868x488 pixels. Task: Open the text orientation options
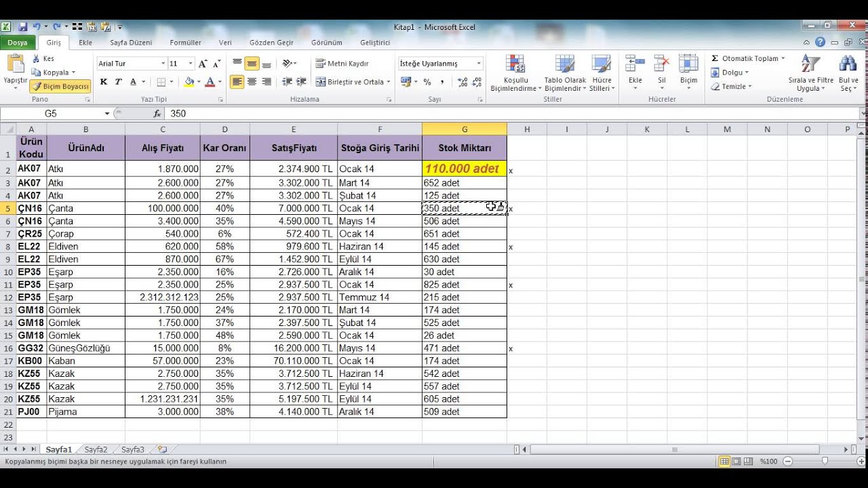(289, 64)
